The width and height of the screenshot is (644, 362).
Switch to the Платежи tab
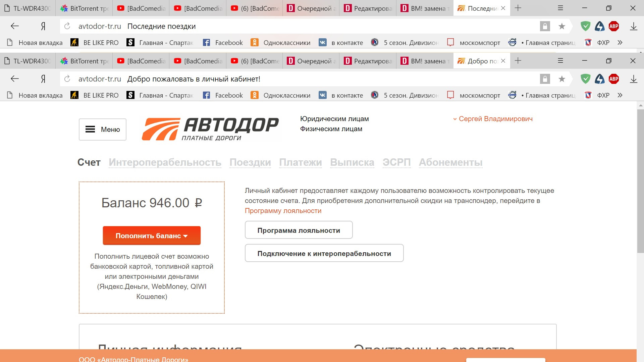pos(301,162)
